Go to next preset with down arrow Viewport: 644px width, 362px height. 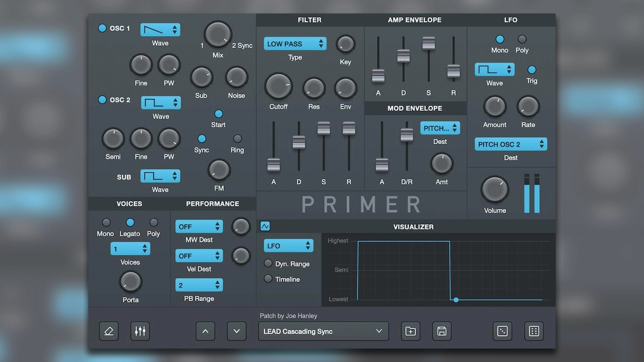pos(237,331)
